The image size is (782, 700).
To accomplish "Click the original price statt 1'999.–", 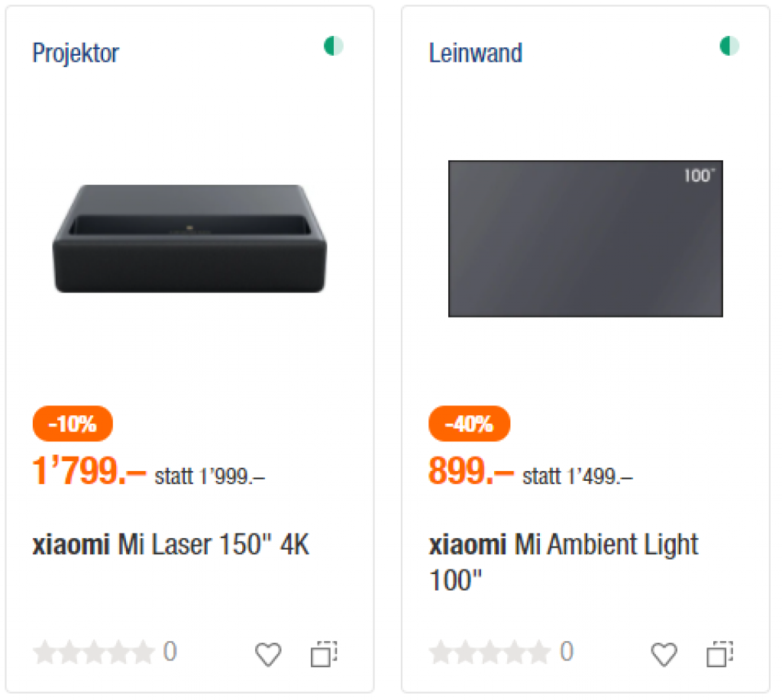I will click(x=210, y=477).
